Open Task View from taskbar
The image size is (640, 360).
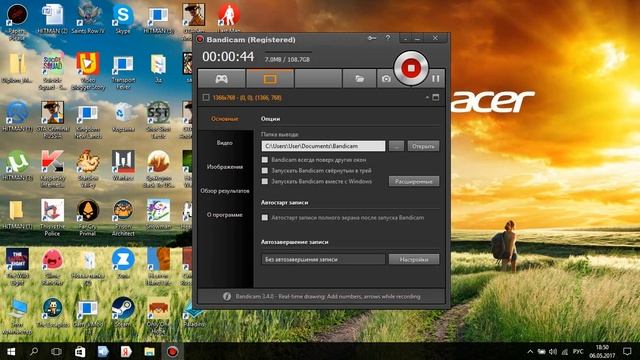pos(56,351)
